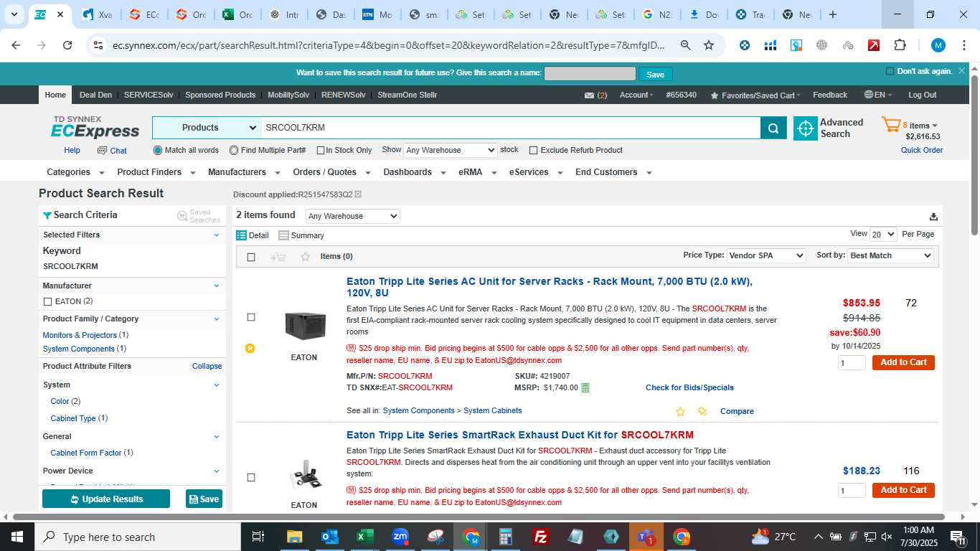
Task: Select Match all words radio
Action: click(x=158, y=151)
